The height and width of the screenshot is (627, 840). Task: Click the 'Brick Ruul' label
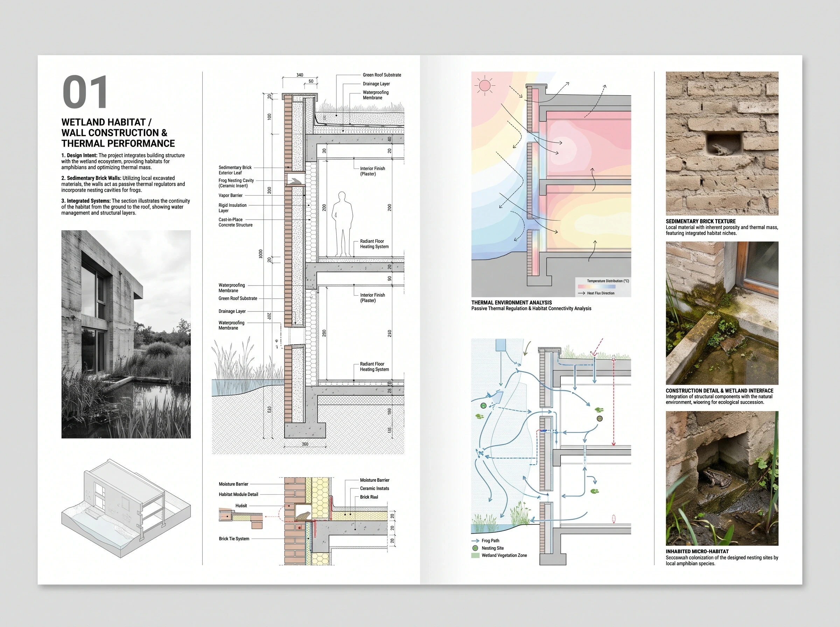[369, 497]
